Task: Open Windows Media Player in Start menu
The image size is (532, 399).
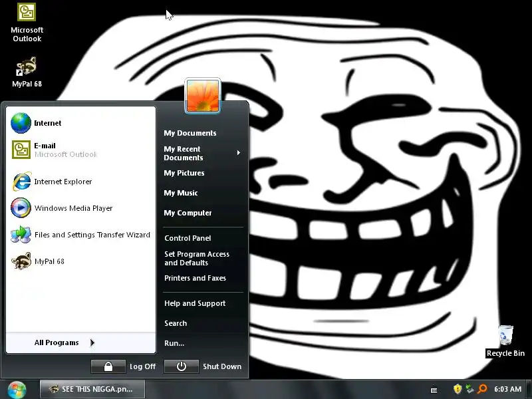Action: (80, 208)
